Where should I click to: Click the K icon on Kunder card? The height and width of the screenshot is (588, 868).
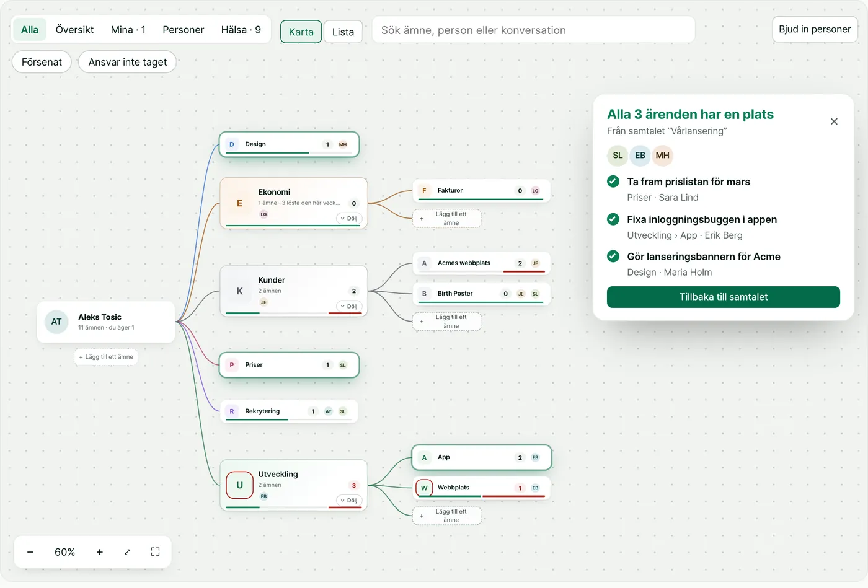pos(239,291)
